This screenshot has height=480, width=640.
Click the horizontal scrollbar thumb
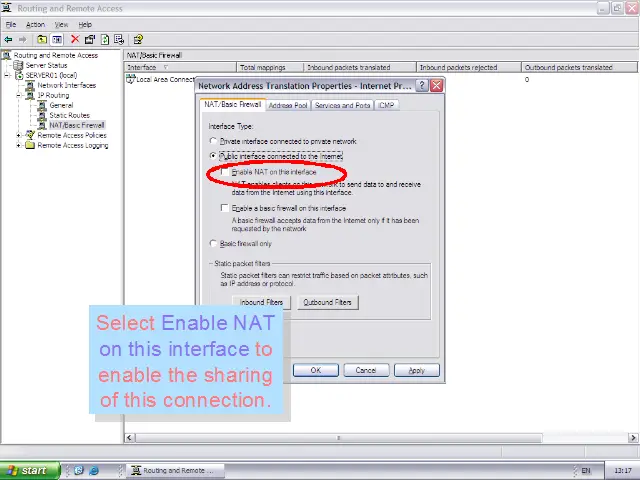click(338, 438)
